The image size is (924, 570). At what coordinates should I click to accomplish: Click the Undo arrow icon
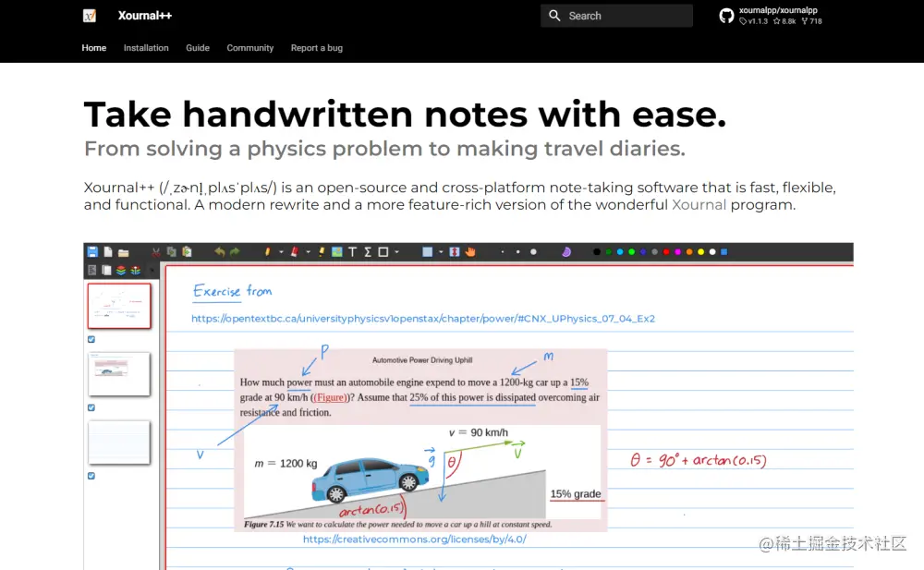coord(219,251)
